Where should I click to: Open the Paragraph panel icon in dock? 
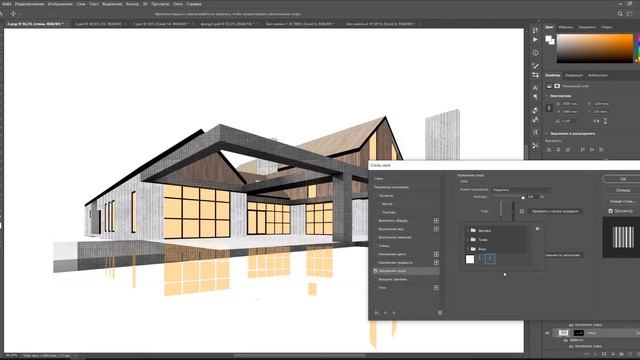[x=535, y=97]
